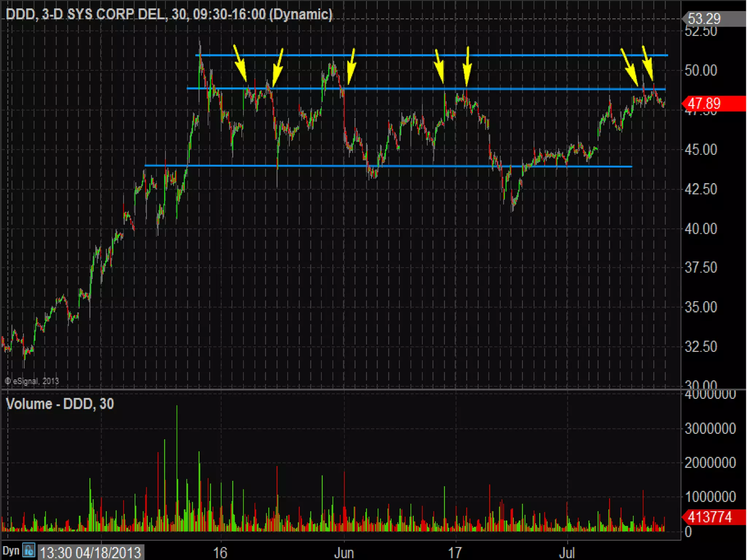Click the Volume - DDD, 30 study title
Viewport: 747px width, 560px height.
click(60, 404)
